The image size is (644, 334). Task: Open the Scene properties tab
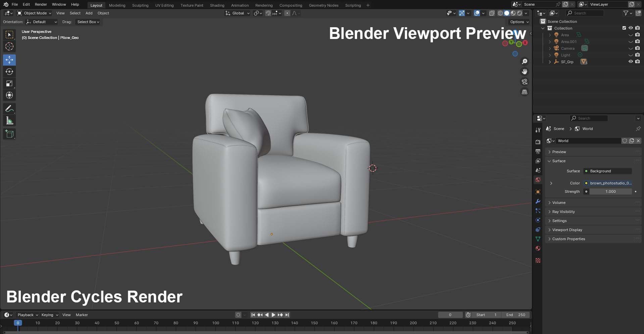[x=538, y=170]
